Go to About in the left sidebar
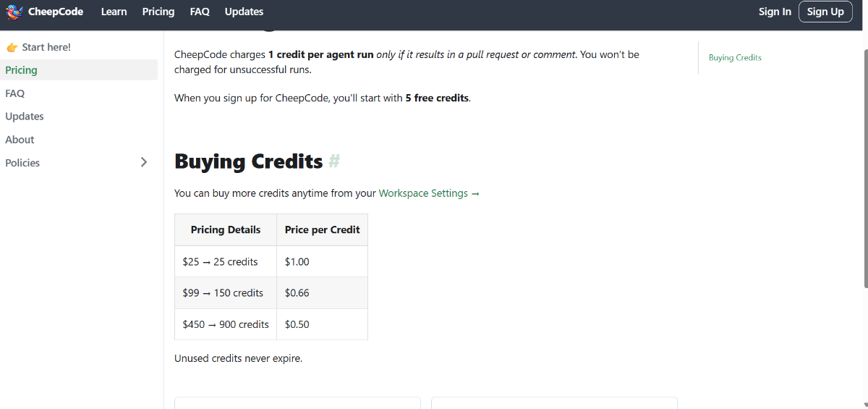Viewport: 868px width, 409px height. pyautogui.click(x=20, y=140)
